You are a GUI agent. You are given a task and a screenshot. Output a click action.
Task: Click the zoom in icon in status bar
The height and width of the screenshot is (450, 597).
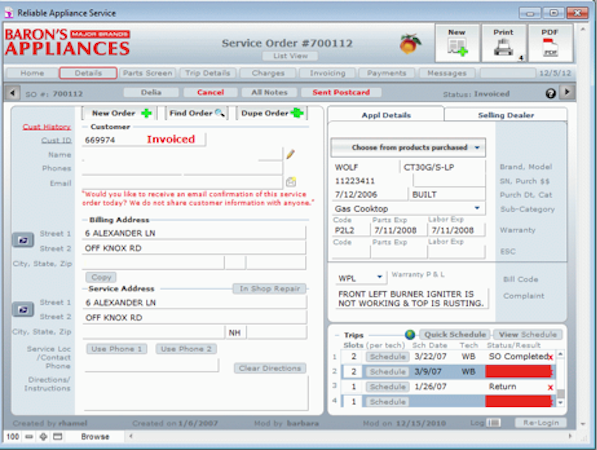[x=43, y=437]
